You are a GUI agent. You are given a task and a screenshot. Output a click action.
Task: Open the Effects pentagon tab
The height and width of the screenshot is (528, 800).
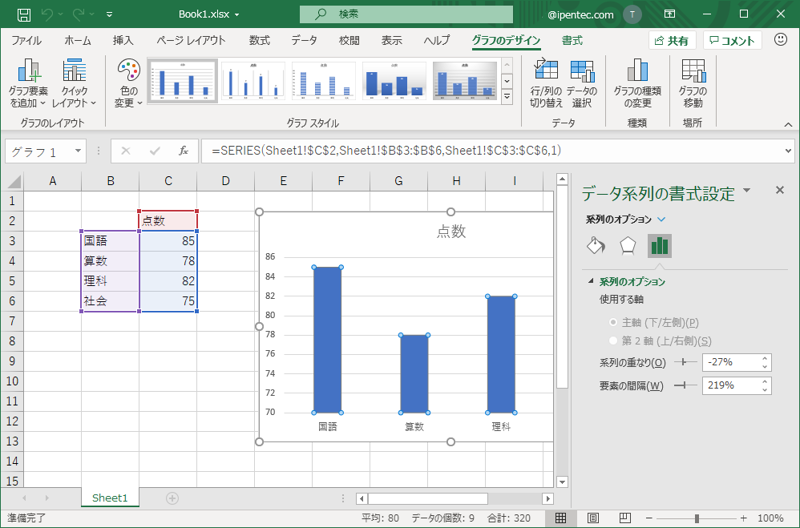628,246
